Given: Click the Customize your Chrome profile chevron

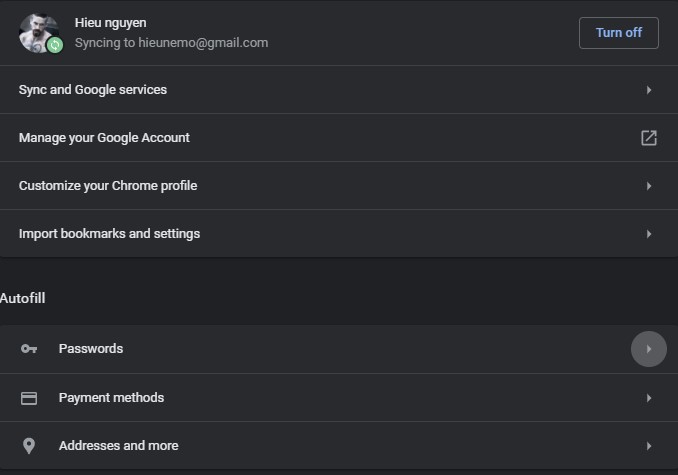Looking at the screenshot, I should pos(648,186).
